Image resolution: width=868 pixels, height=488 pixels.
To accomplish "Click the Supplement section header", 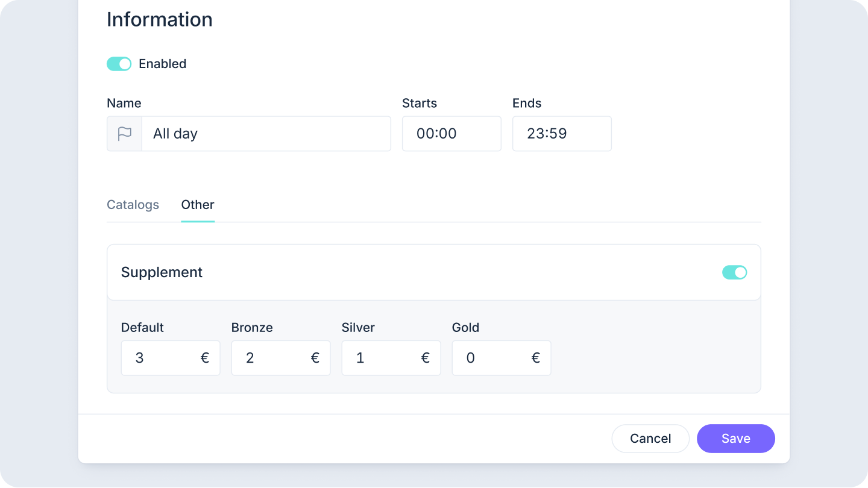I will 162,272.
